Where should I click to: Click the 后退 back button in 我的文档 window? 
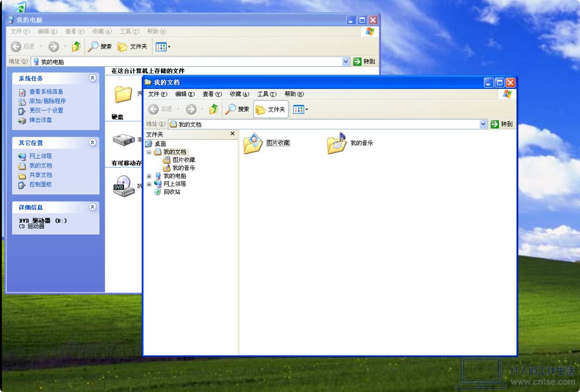point(160,109)
